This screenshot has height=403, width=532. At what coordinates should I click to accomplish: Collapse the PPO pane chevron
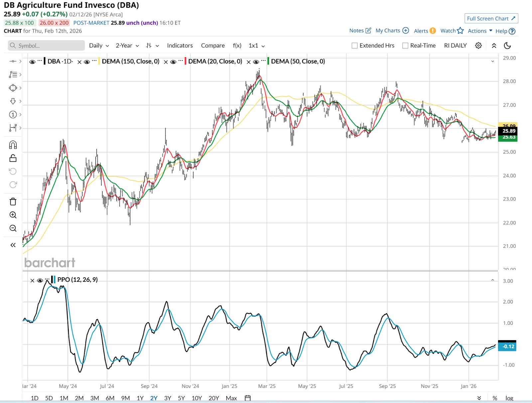point(493,280)
